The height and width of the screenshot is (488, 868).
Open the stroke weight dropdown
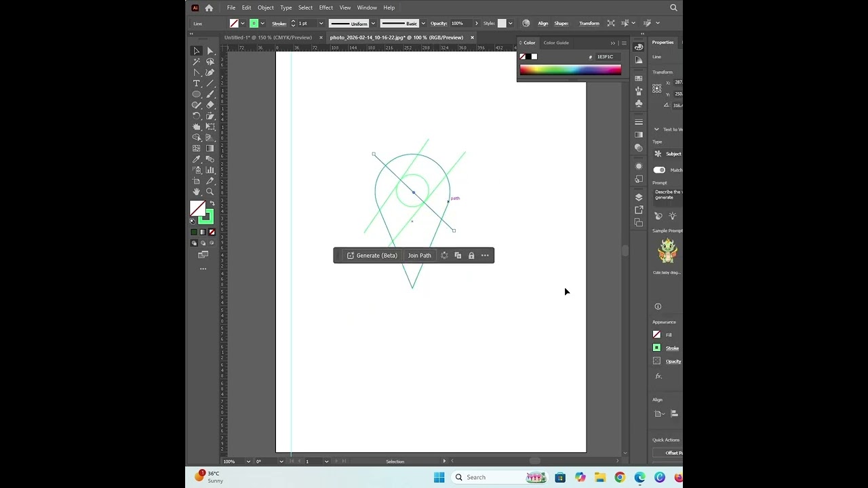321,23
